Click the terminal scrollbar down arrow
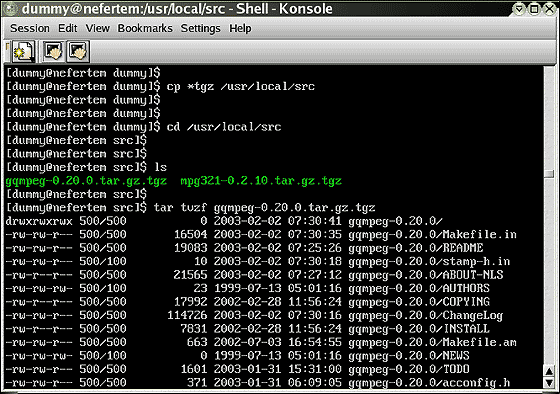 (549, 383)
